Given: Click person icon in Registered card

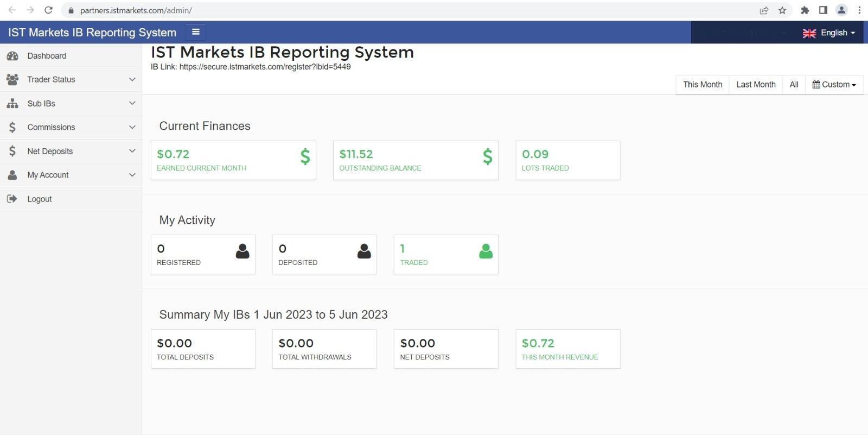Looking at the screenshot, I should [x=242, y=251].
